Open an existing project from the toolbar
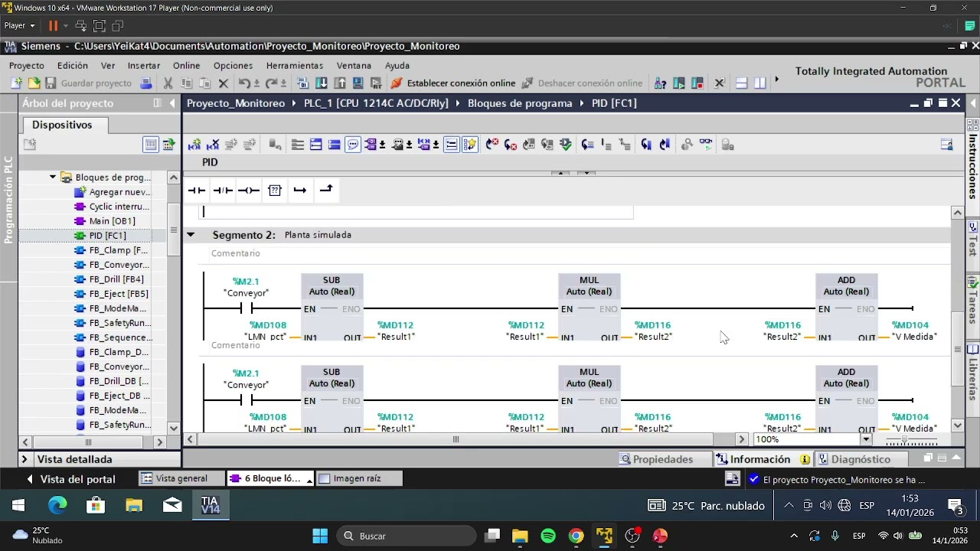This screenshot has width=980, height=551. (x=34, y=83)
